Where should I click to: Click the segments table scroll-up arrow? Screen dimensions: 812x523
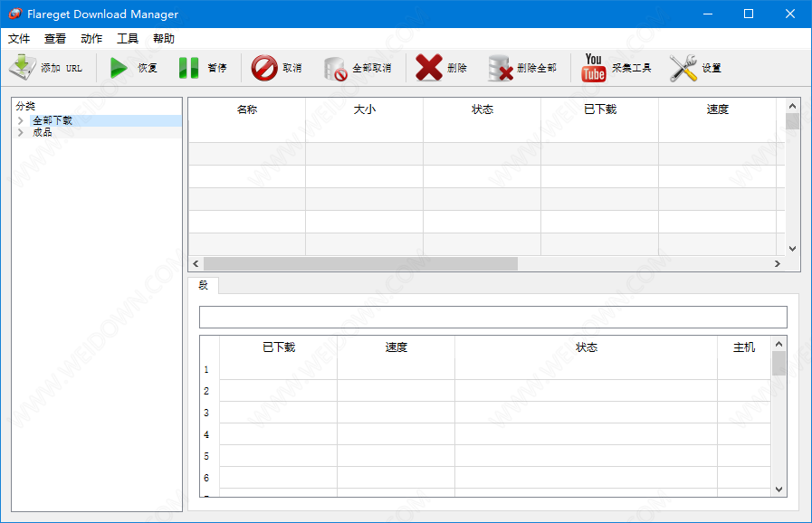pos(779,344)
